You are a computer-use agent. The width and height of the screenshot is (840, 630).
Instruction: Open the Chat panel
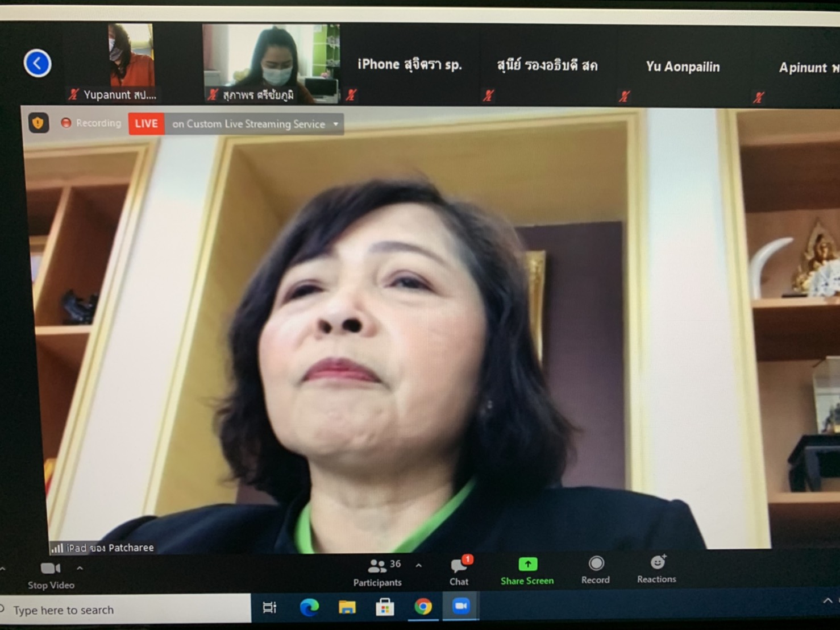click(459, 571)
